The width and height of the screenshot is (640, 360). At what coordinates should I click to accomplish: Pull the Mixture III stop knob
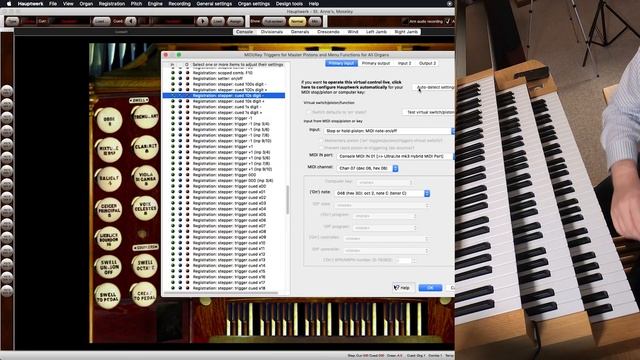coord(109,150)
